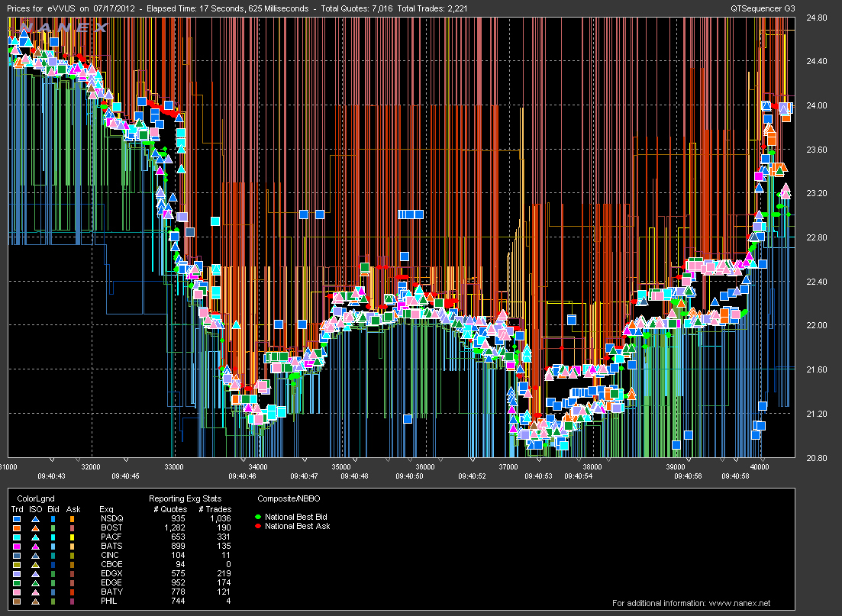Click the NSDQ ISO triangle legend marker

click(x=35, y=519)
